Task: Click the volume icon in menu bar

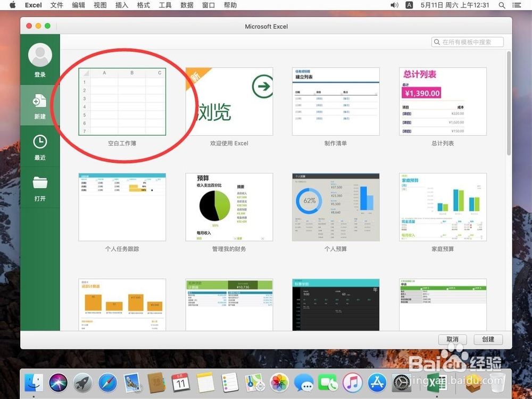Action: [x=394, y=5]
